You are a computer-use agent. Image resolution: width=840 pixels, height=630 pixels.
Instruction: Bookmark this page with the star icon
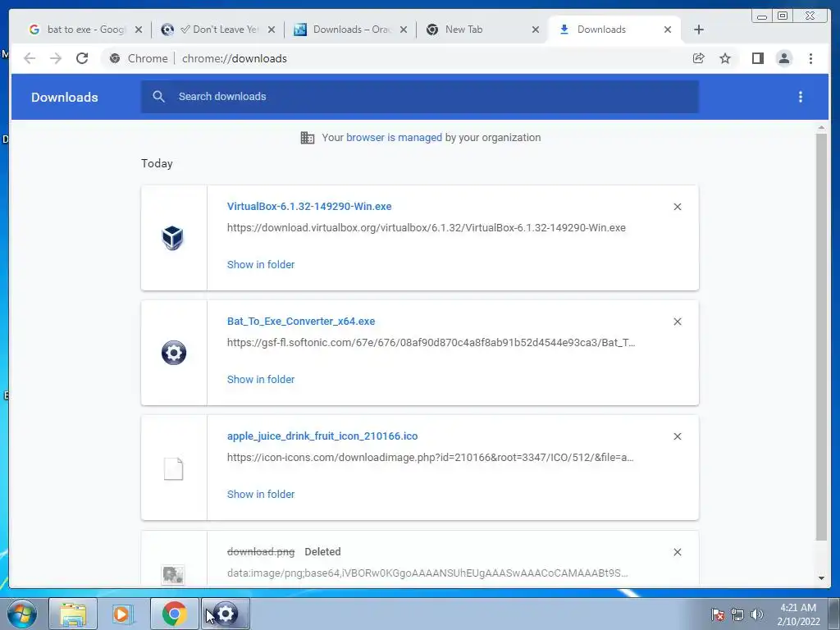pyautogui.click(x=725, y=58)
